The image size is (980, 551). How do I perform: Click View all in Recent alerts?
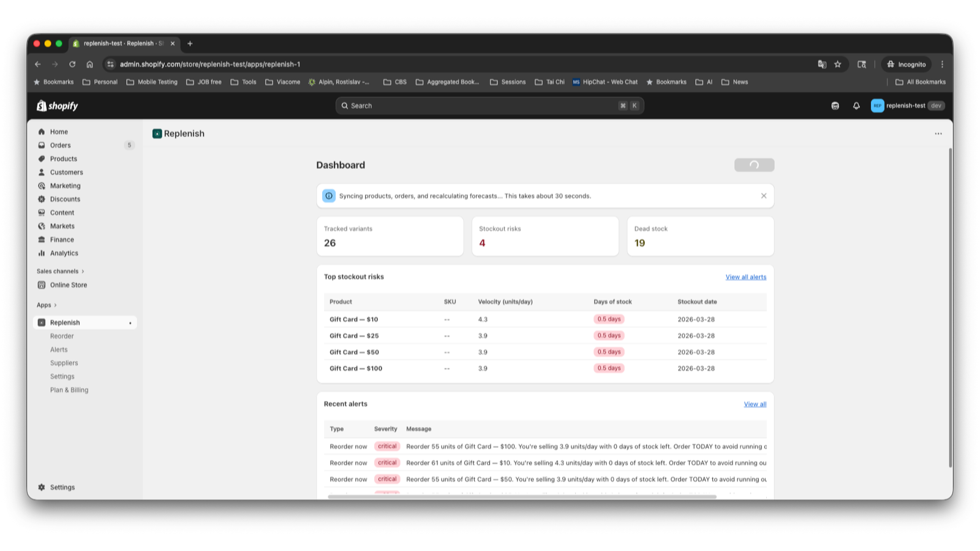pyautogui.click(x=755, y=404)
